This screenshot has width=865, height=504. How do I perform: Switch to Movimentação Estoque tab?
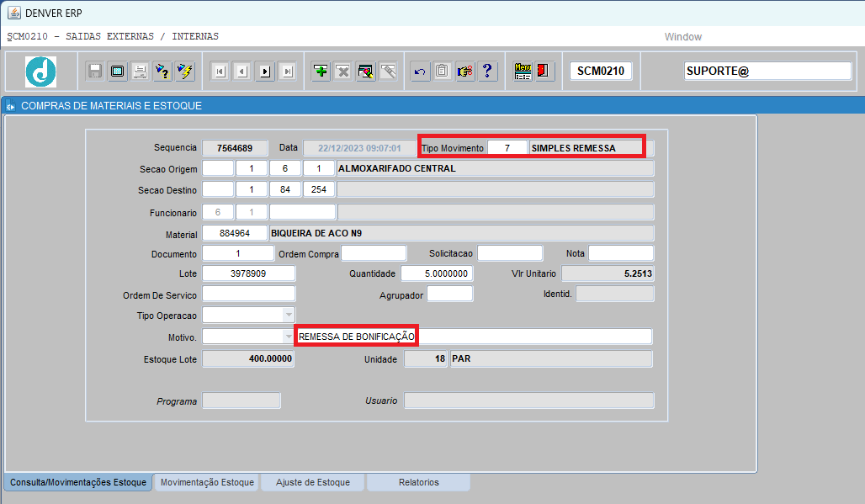tap(208, 482)
